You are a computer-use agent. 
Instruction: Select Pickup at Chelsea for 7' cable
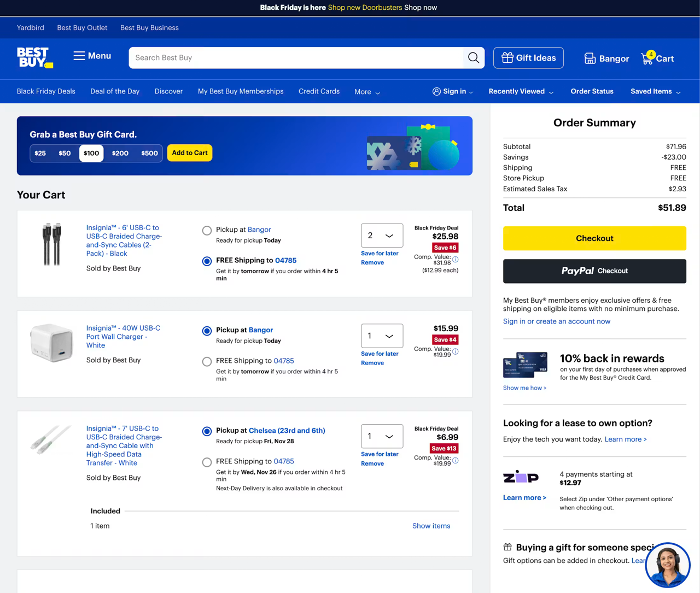(x=207, y=432)
